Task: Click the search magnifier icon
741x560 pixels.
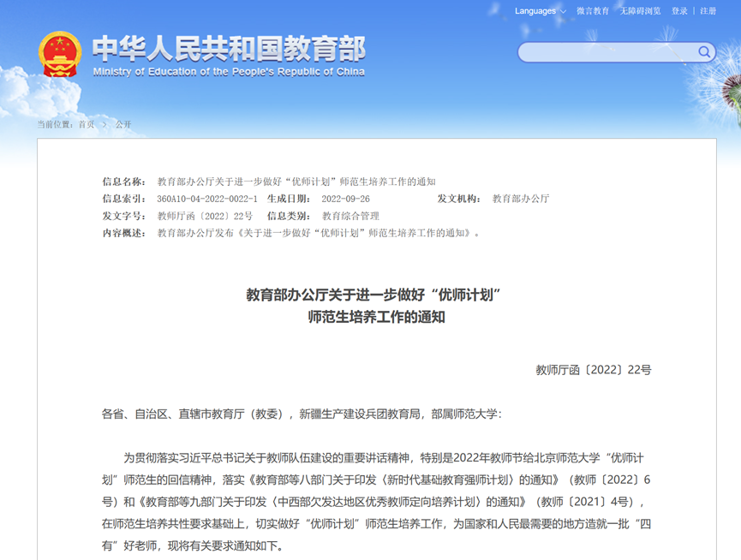Action: tap(703, 52)
